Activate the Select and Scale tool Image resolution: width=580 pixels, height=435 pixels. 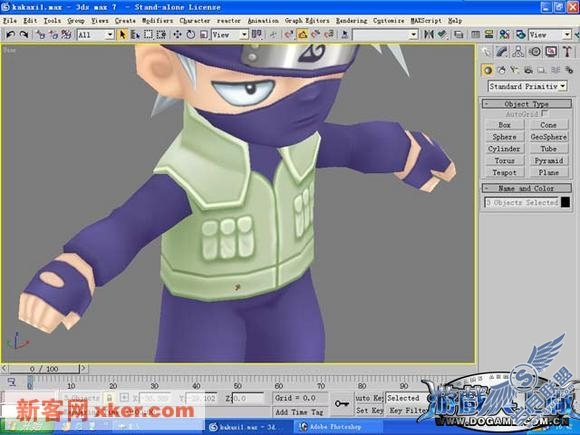coord(204,35)
